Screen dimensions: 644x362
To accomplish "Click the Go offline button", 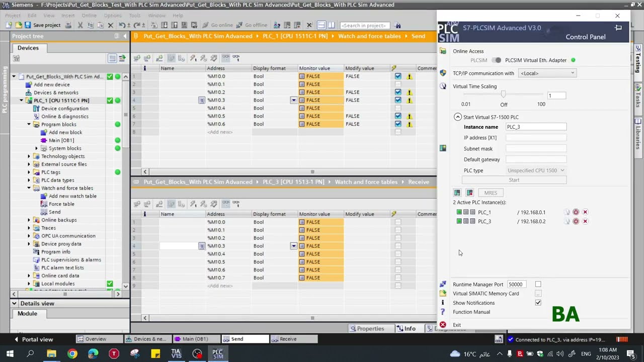I will [252, 25].
